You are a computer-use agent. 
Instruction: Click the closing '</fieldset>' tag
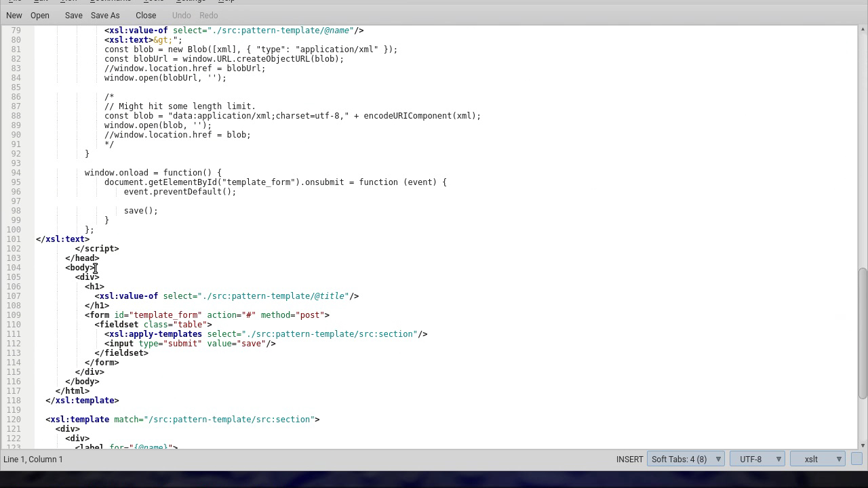[x=121, y=353]
